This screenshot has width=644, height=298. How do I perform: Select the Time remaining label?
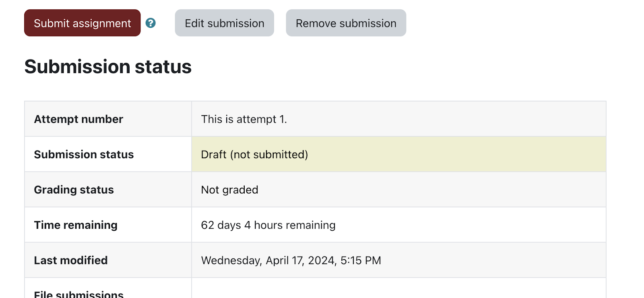coord(76,225)
